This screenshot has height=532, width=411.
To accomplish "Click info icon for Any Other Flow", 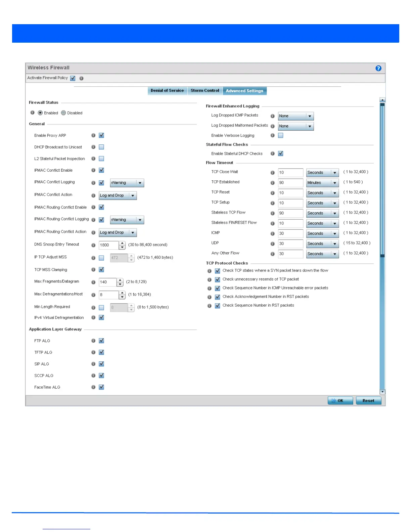I will coord(273,254).
